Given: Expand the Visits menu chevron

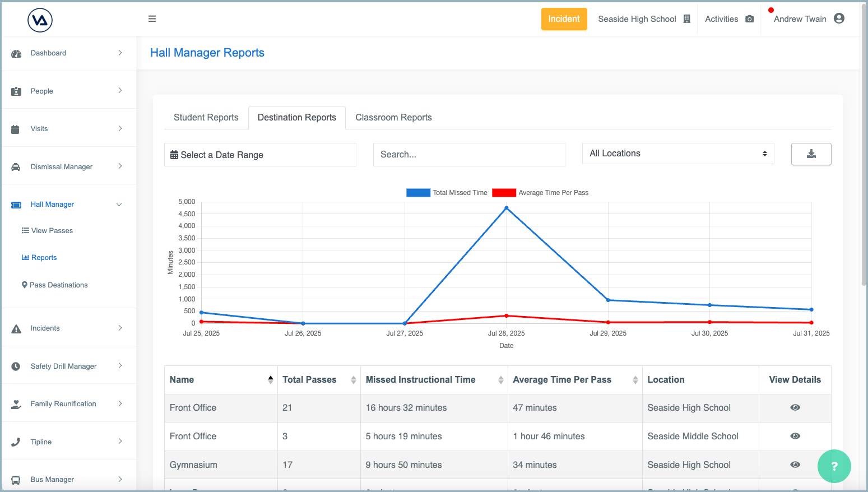Looking at the screenshot, I should (x=120, y=128).
